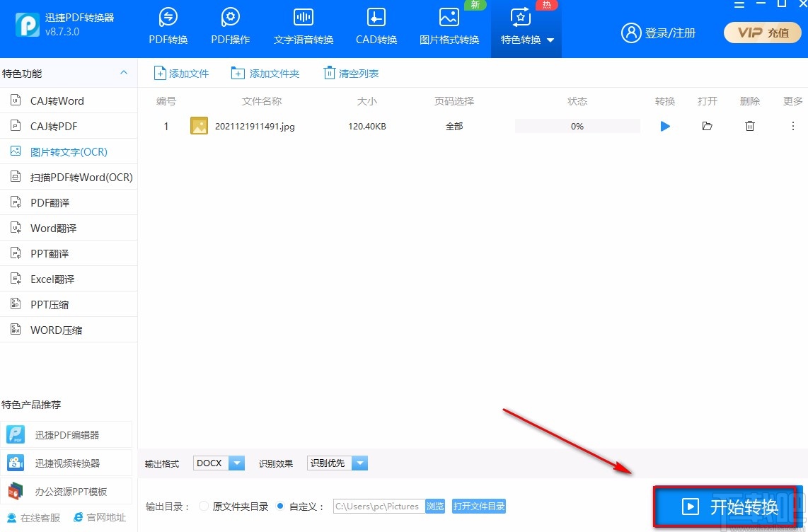808x532 pixels.
Task: Open output folder via the folder icon
Action: pos(707,126)
